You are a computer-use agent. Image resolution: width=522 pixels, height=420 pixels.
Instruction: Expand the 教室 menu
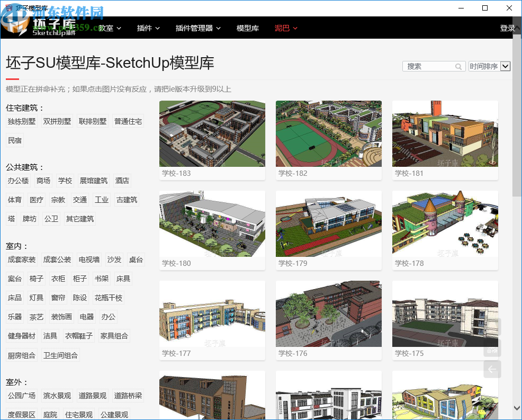[x=110, y=28]
